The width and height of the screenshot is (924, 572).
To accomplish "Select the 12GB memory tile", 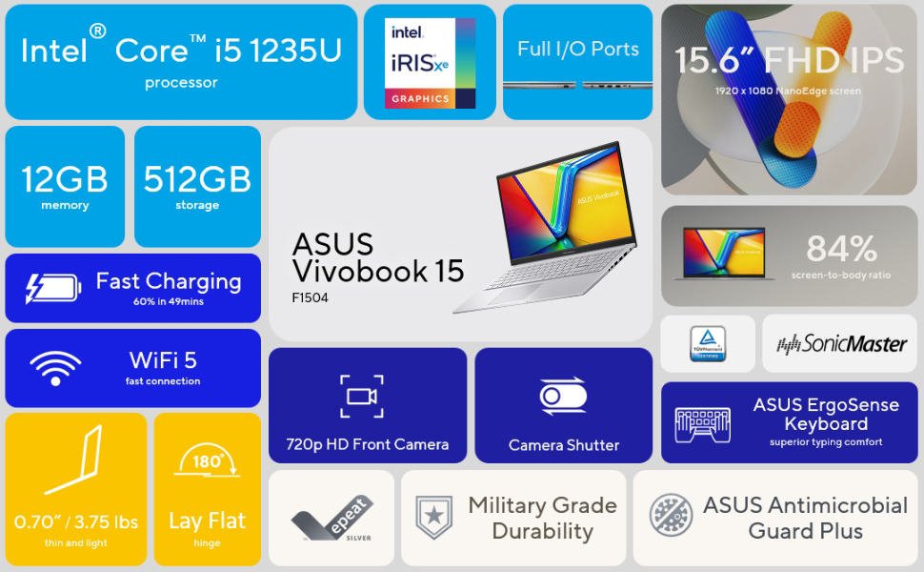I will [65, 186].
